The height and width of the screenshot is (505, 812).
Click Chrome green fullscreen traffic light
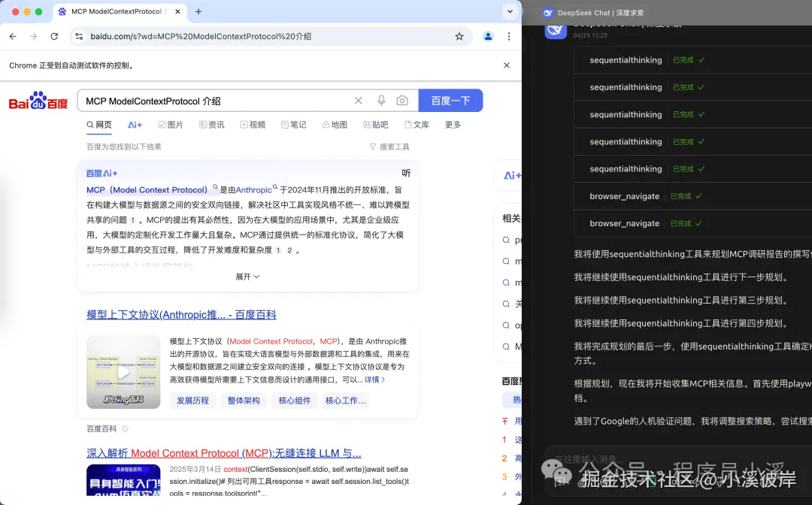click(x=38, y=11)
